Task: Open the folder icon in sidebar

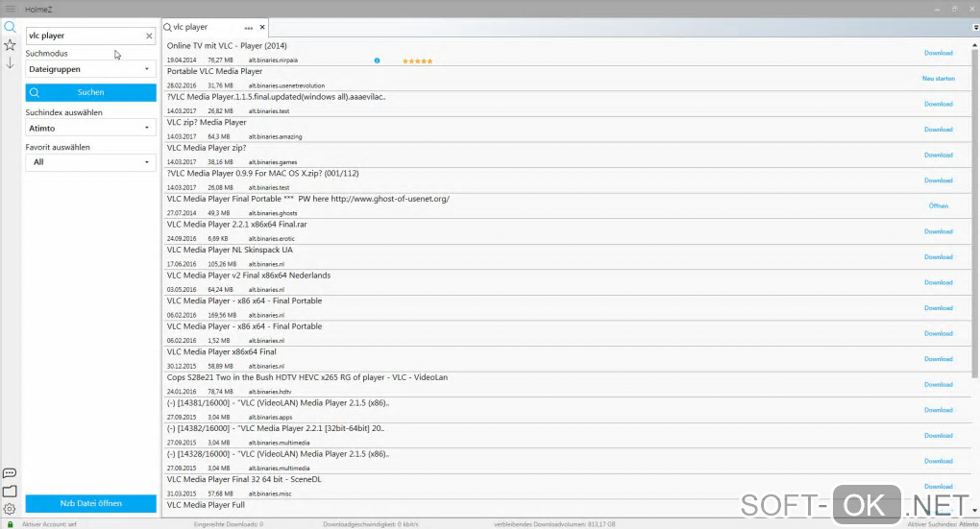Action: coord(10,491)
